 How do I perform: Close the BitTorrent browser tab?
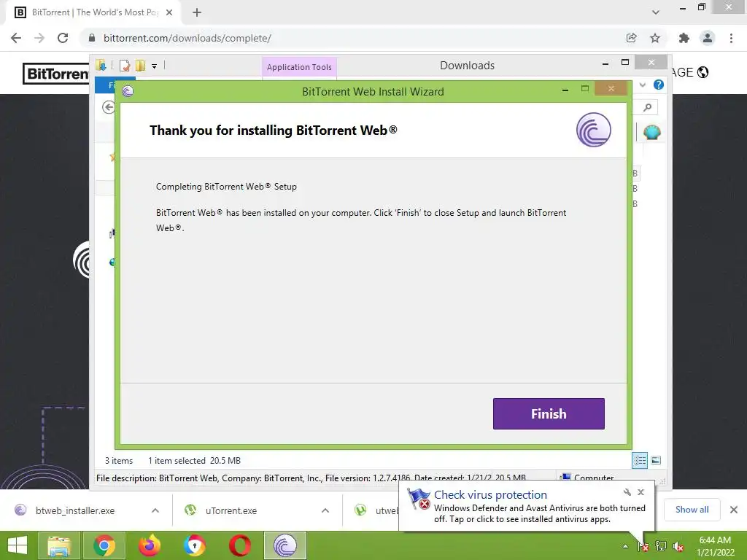pyautogui.click(x=169, y=12)
